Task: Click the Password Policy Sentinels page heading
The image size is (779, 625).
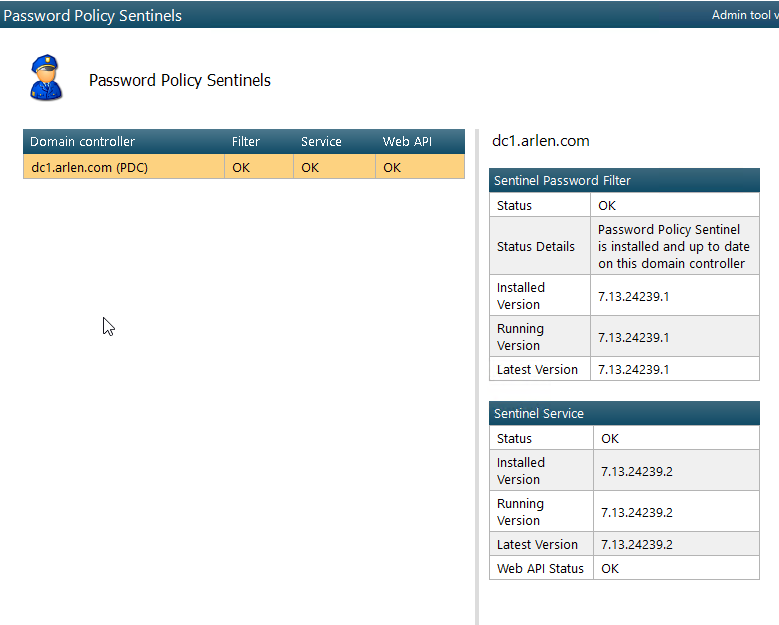Action: point(180,80)
